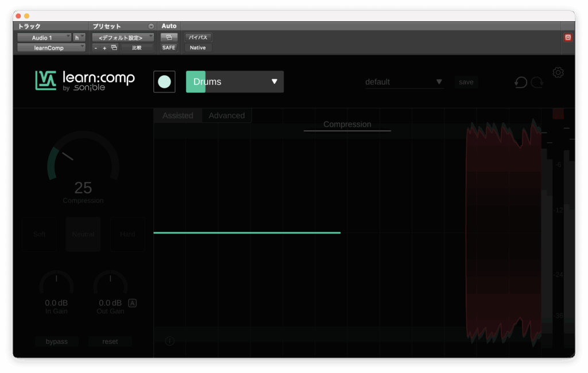Open the Drums profile dropdown
The image size is (588, 373).
[x=235, y=81]
